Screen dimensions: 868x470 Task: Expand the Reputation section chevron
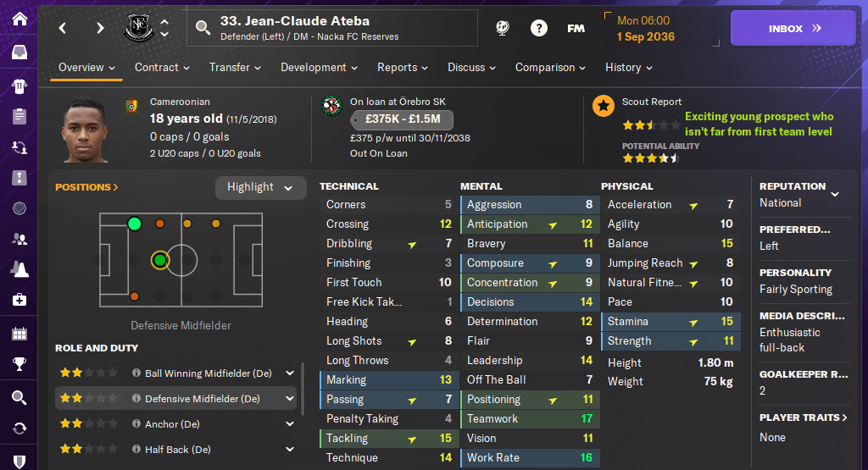835,194
